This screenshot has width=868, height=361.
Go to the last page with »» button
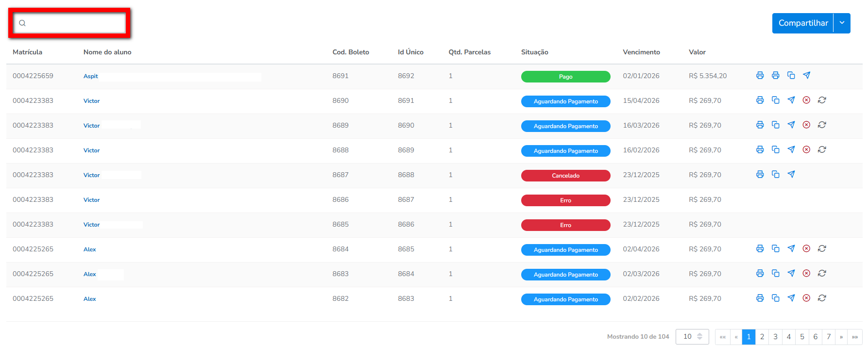click(x=855, y=337)
